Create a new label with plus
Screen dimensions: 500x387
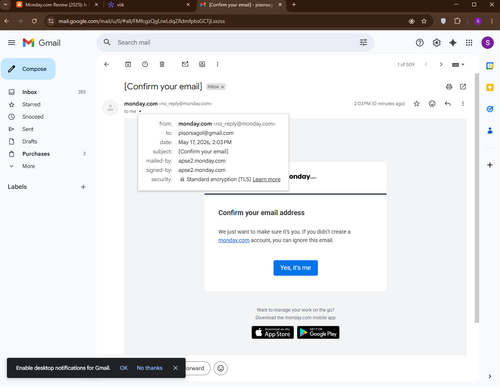pos(83,187)
